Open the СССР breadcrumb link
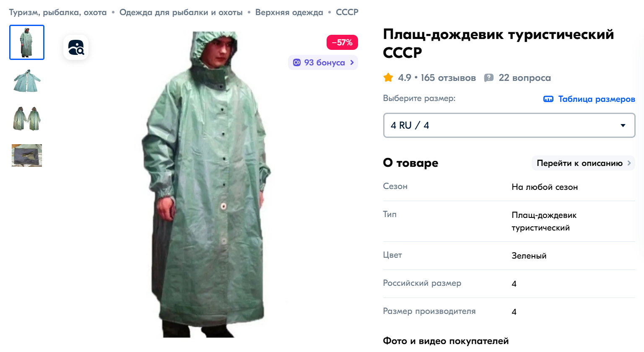644x352 pixels. click(x=347, y=13)
